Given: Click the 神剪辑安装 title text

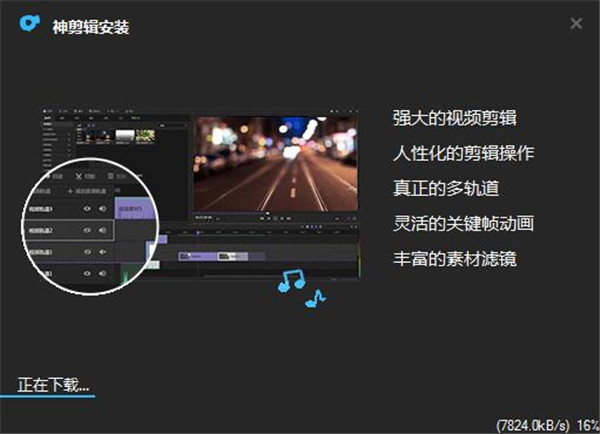Looking at the screenshot, I should click(x=91, y=27).
